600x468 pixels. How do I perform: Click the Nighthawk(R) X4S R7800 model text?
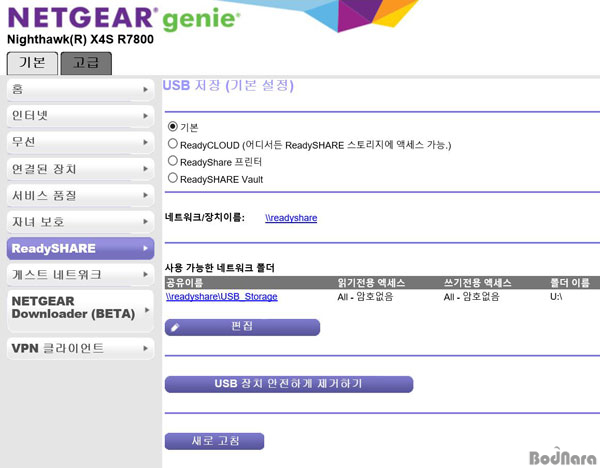pos(80,39)
